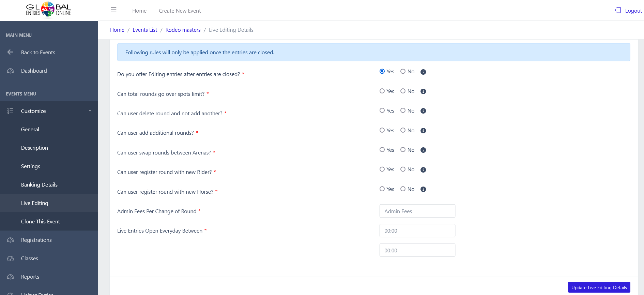Screen dimensions: 644x295
Task: Select Yes for adding additional rounds
Action: 382,130
